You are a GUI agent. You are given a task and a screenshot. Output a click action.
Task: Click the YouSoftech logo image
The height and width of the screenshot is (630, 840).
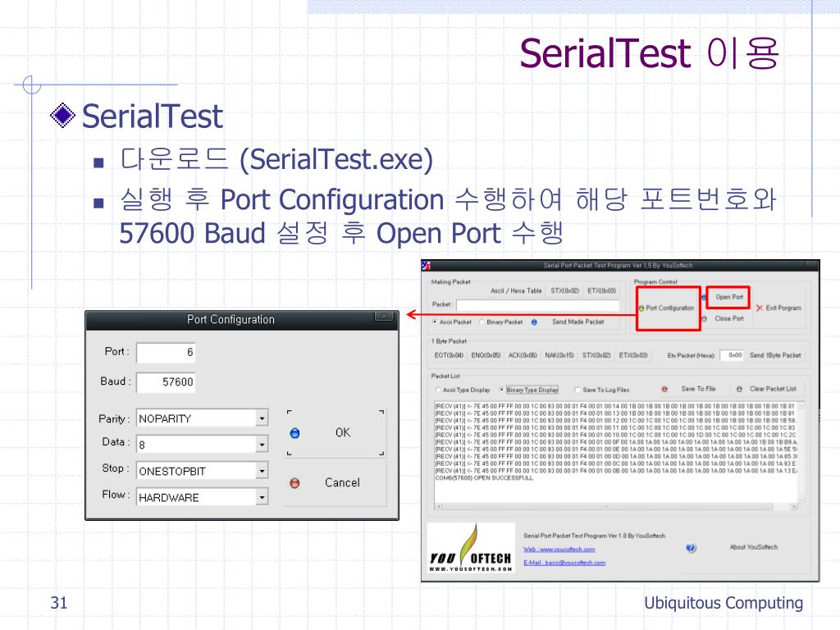(471, 547)
